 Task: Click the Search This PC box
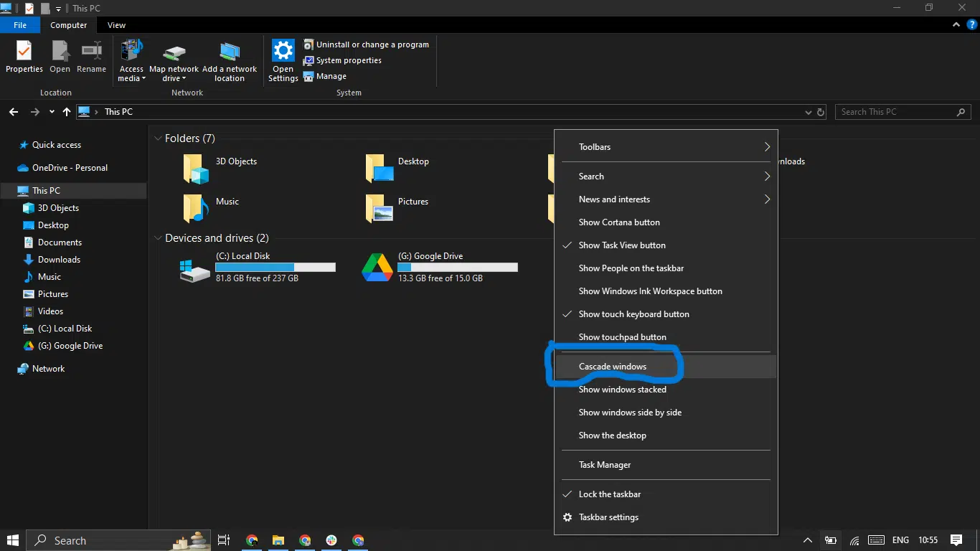(x=903, y=112)
